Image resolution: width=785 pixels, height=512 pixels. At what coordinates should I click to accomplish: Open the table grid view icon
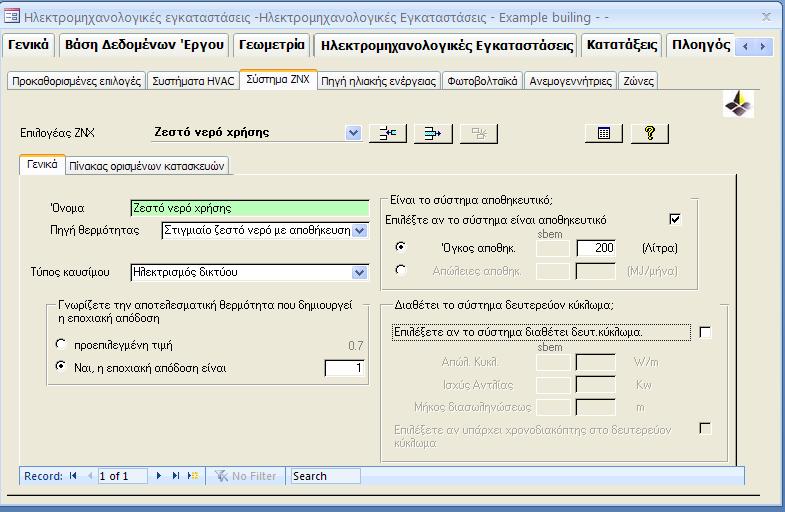point(604,133)
